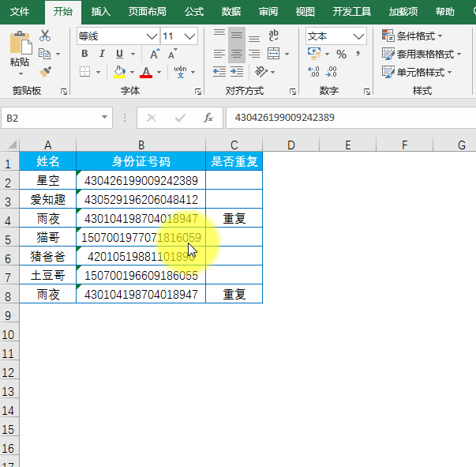This screenshot has height=467, width=476.
Task: Click the Paste clipboard icon
Action: pos(21,42)
